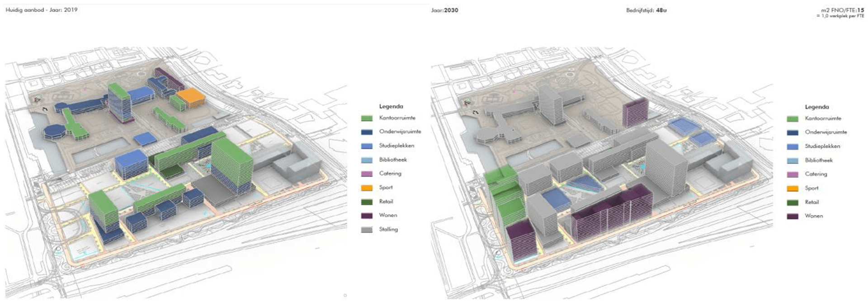Click the 'Legenda' heading of the 2019 model

tap(391, 106)
